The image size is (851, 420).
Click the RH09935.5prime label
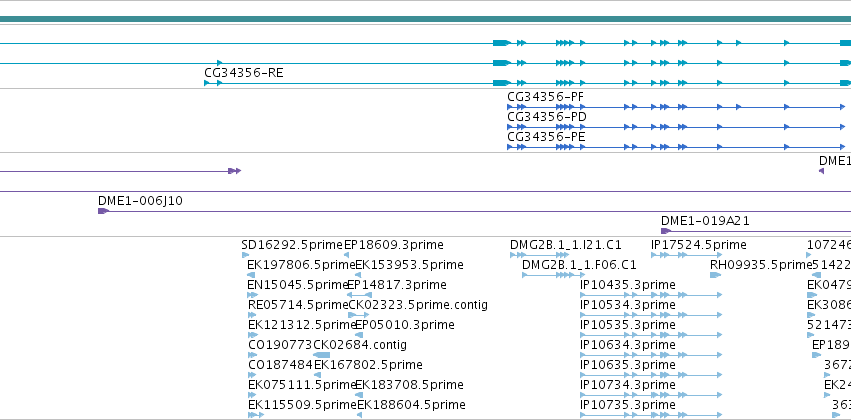click(760, 265)
